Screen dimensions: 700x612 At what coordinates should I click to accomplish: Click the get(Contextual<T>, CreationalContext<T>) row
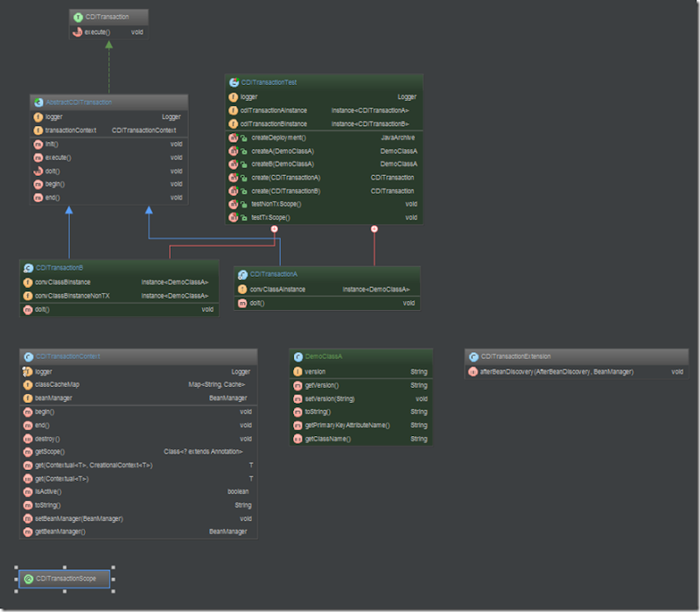(138, 466)
